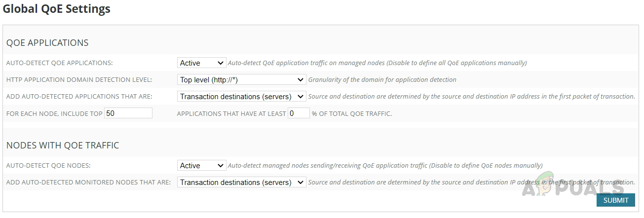Click the Auto-detect managed nodes description text
This screenshot has width=644, height=218.
coord(385,165)
